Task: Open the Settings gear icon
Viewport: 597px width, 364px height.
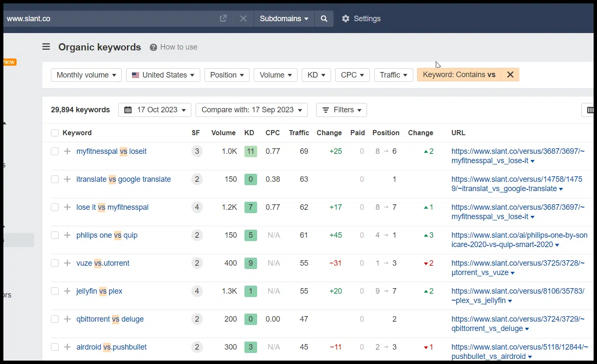Action: click(346, 19)
